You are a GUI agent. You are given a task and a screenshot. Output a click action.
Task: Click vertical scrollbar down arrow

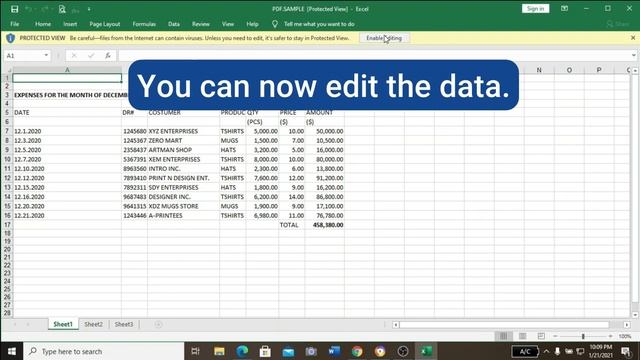[635, 315]
